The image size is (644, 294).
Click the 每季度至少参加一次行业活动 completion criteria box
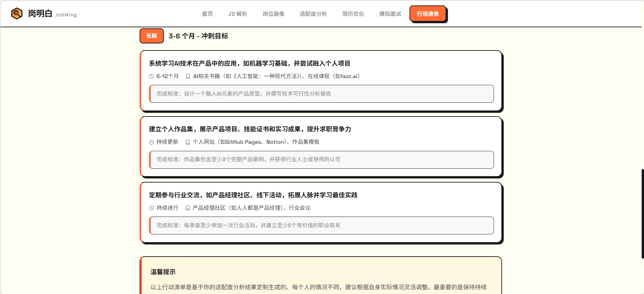[x=322, y=225]
